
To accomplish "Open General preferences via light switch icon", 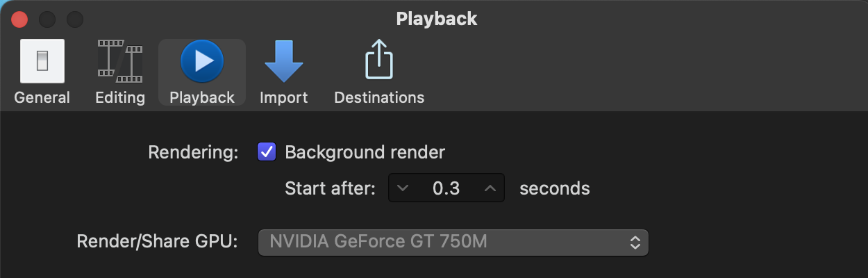I will (x=42, y=61).
